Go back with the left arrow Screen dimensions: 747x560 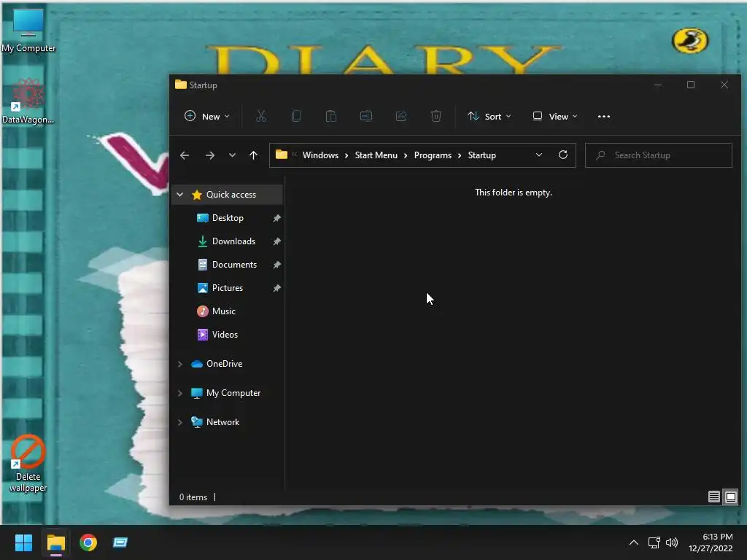pos(185,155)
